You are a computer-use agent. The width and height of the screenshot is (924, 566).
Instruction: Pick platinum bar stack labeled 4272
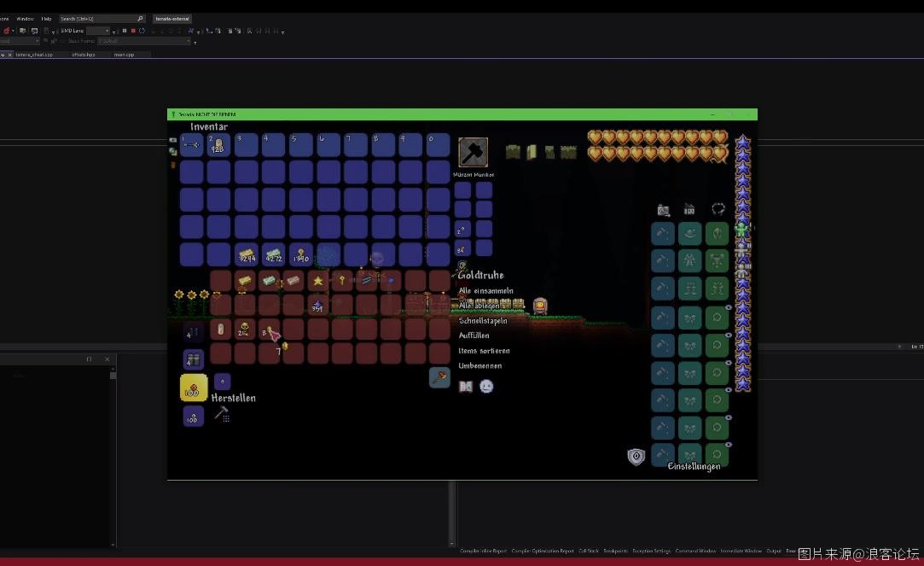click(273, 254)
